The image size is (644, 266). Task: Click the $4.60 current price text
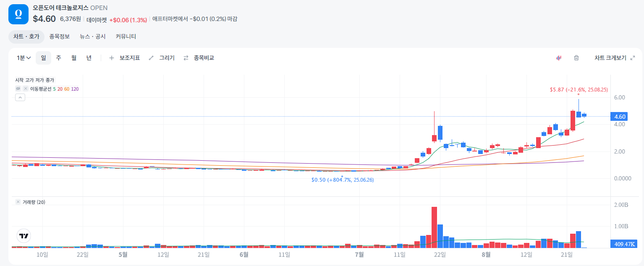click(x=44, y=19)
